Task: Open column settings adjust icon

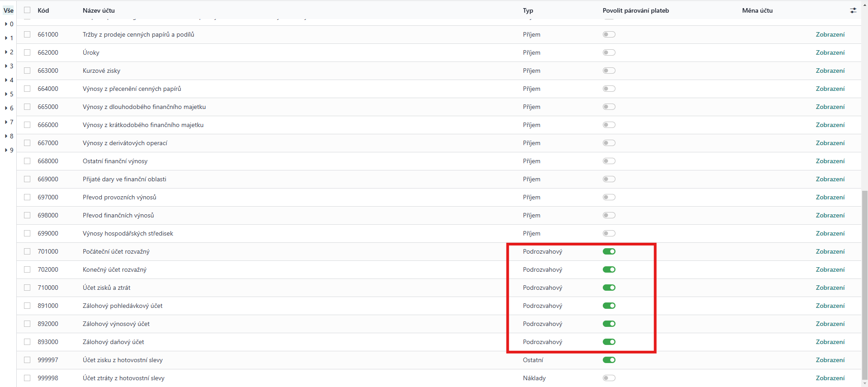Action: point(853,10)
